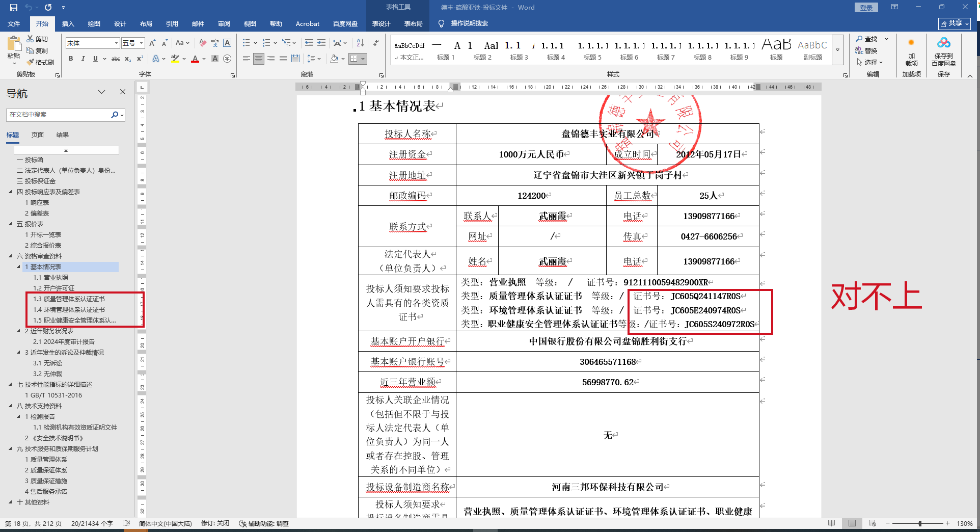Toggle Print Layout view in status bar
This screenshot has height=532, width=980.
point(852,523)
